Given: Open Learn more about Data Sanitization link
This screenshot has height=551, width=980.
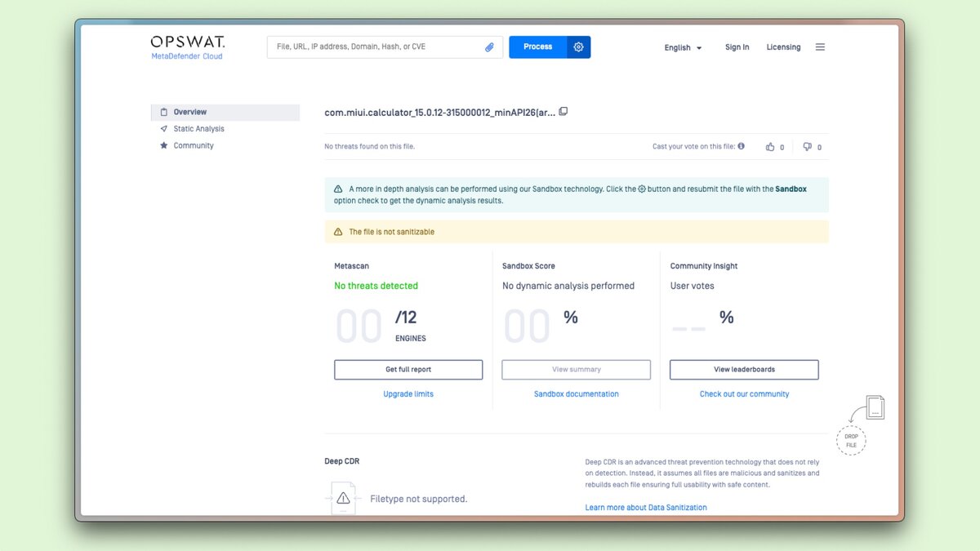Looking at the screenshot, I should click(x=646, y=508).
